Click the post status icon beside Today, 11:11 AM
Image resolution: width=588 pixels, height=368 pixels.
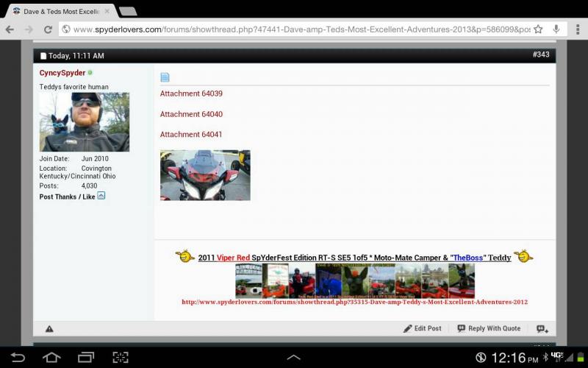pyautogui.click(x=43, y=56)
